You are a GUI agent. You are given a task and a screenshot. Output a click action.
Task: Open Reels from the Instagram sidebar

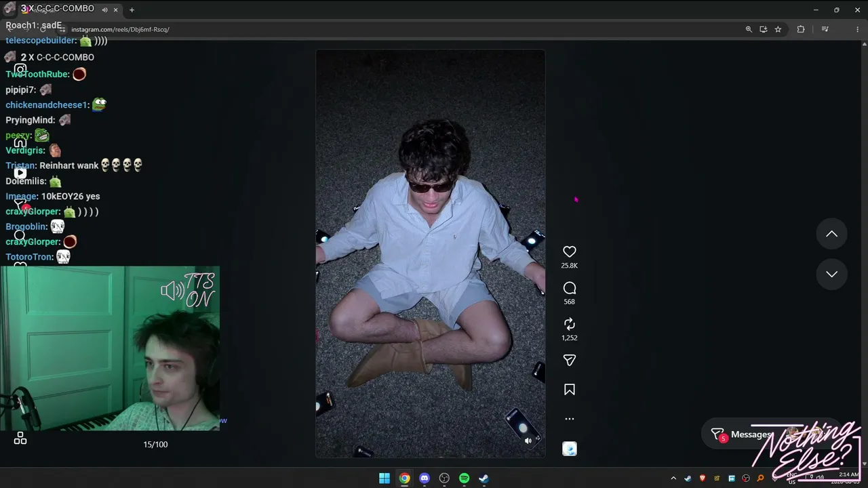click(x=20, y=173)
